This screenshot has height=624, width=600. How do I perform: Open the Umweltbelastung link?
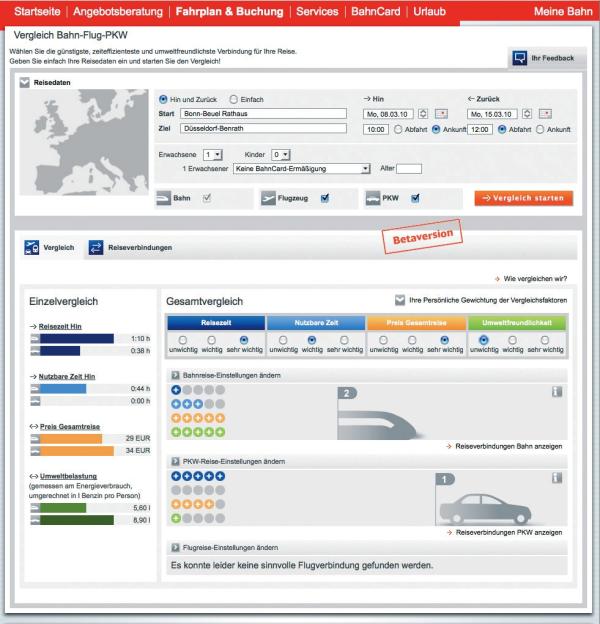pyautogui.click(x=68, y=476)
